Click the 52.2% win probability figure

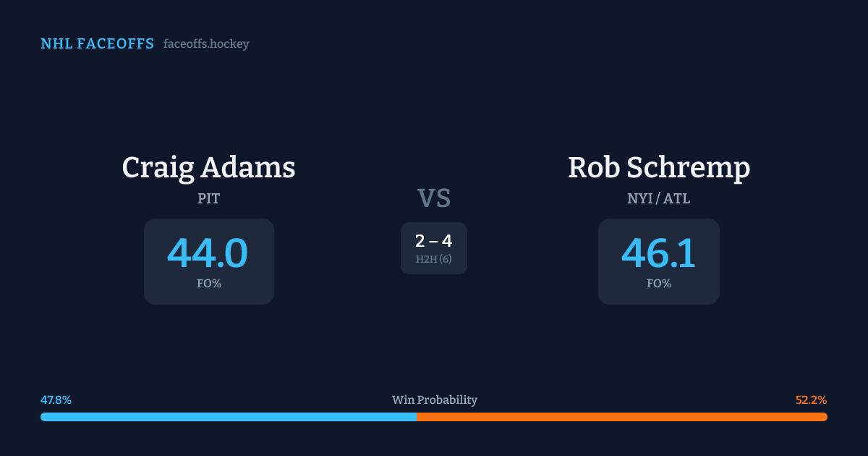[811, 400]
